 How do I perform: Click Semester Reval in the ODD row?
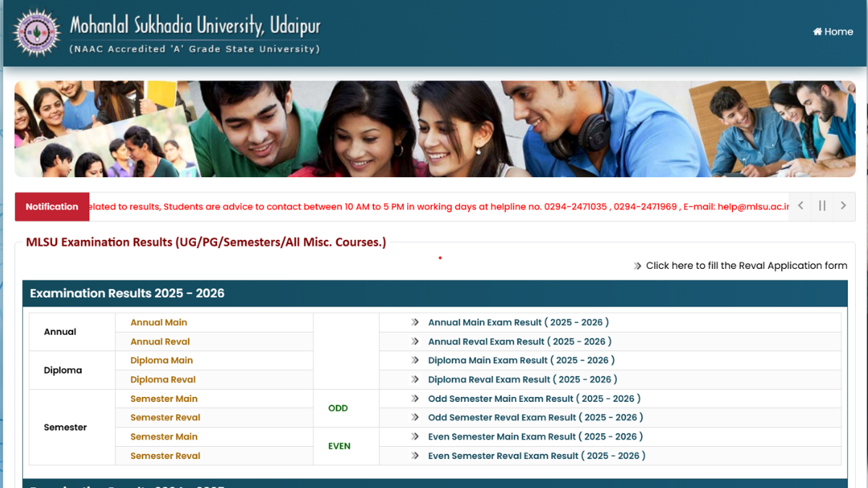tap(214, 417)
